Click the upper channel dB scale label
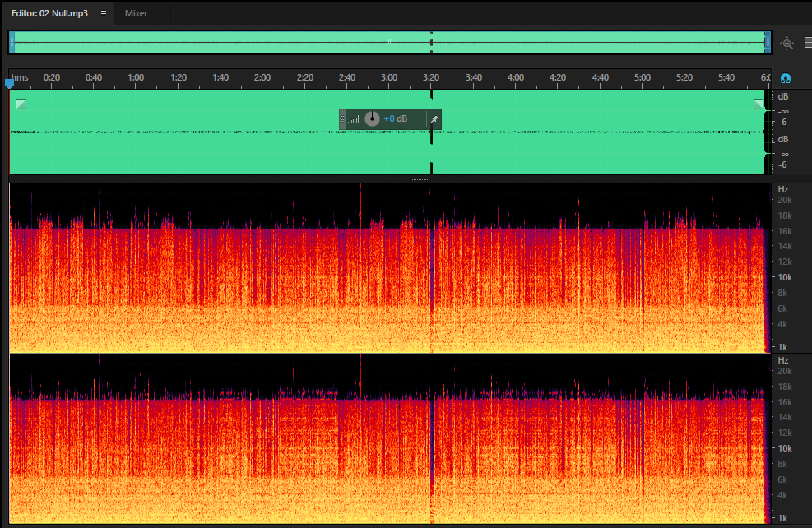The height and width of the screenshot is (528, 812). 783,97
